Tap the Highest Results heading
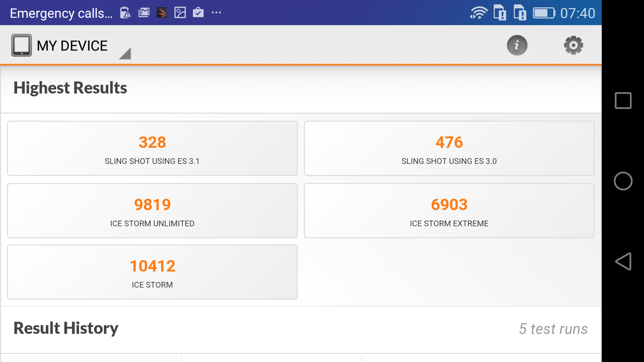The image size is (644, 362). [70, 88]
